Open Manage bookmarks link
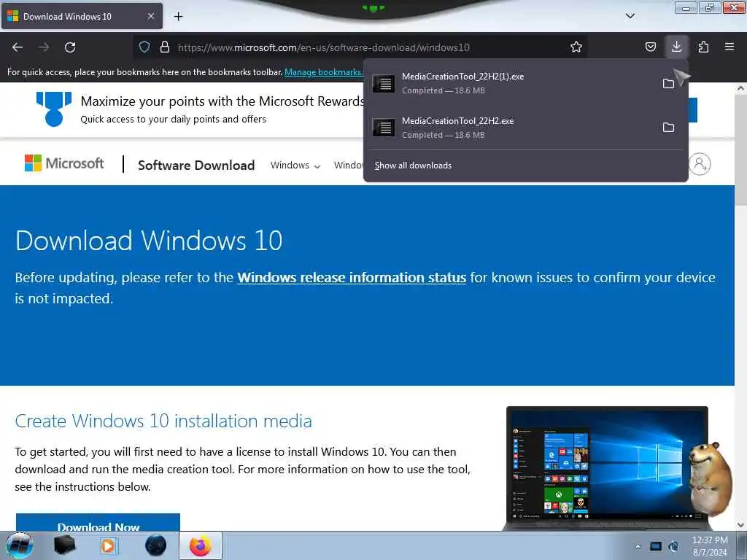 [323, 72]
